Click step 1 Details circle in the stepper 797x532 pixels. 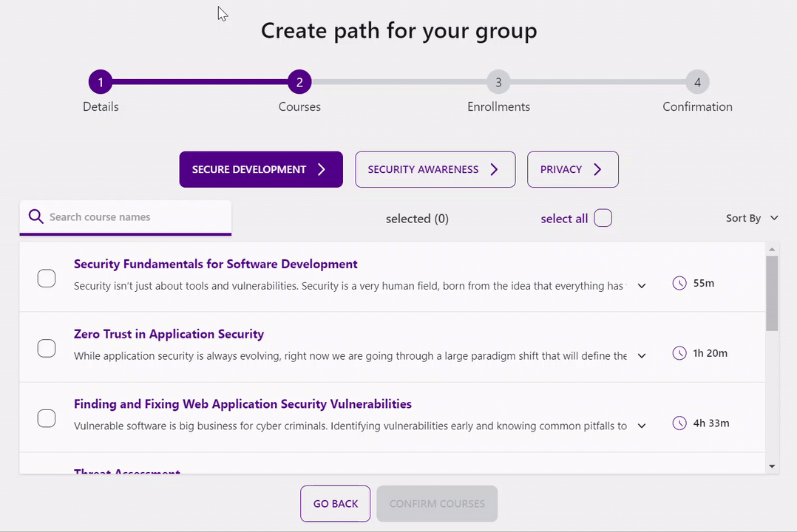coord(101,82)
